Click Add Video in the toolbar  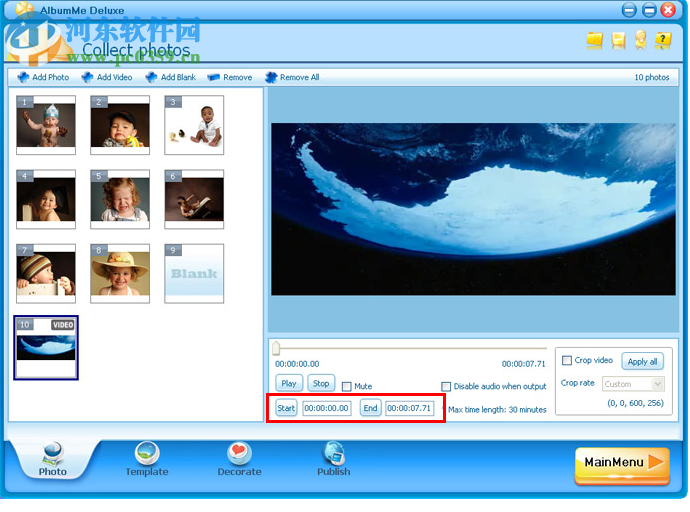(x=107, y=77)
